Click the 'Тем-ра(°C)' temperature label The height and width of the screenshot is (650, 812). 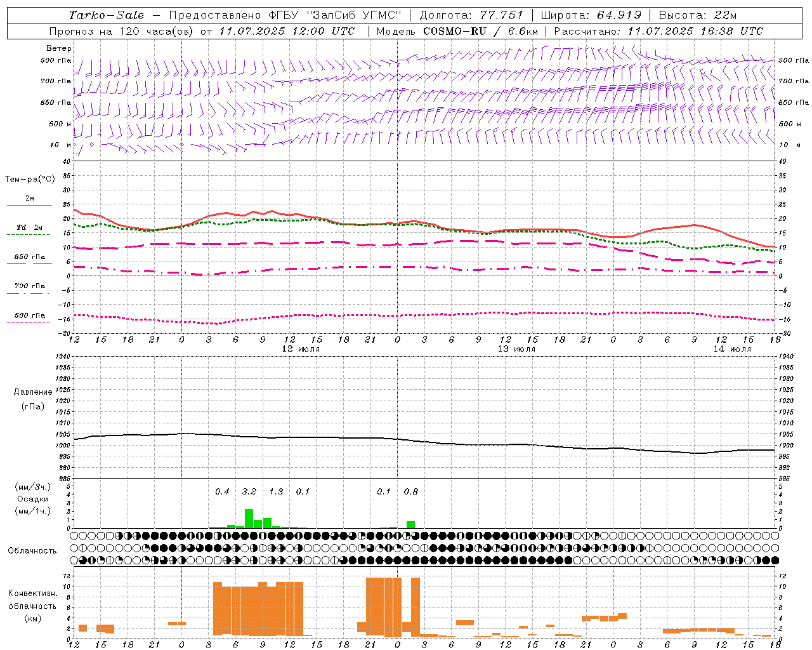pos(30,180)
